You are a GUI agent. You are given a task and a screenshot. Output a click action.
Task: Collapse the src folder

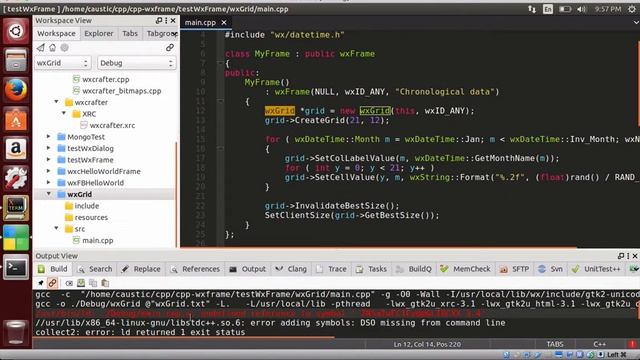[56, 228]
